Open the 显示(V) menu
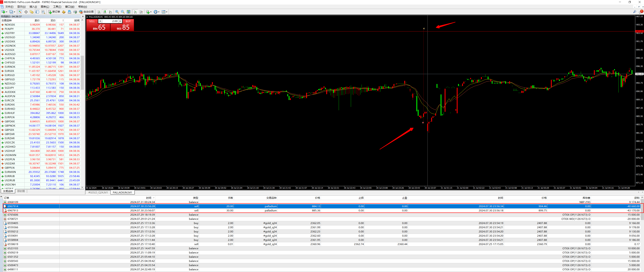 pyautogui.click(x=21, y=7)
